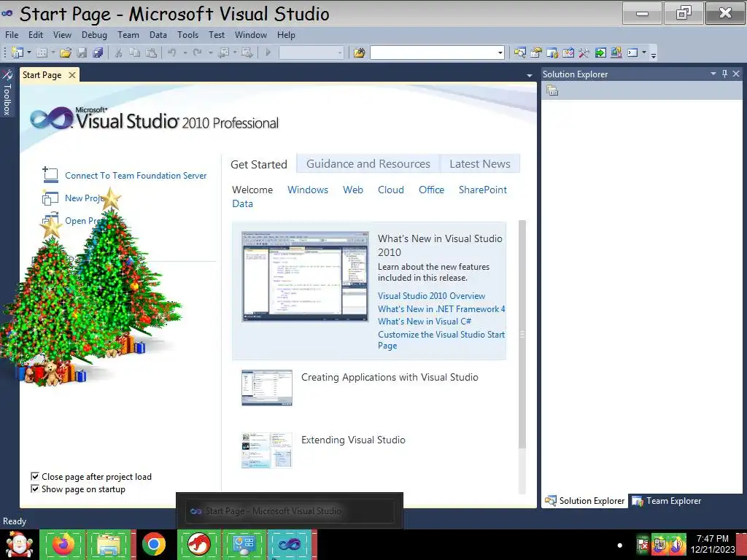Viewport: 747px width, 560px height.
Task: Open the Solution Configurations combo box
Action: point(311,52)
